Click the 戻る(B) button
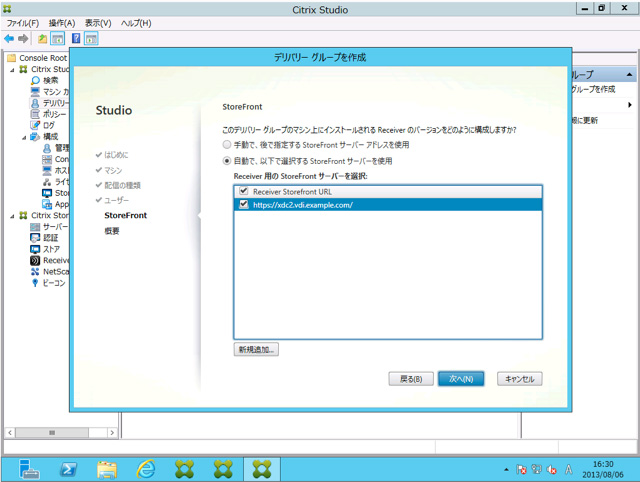This screenshot has width=640, height=482. click(x=411, y=379)
